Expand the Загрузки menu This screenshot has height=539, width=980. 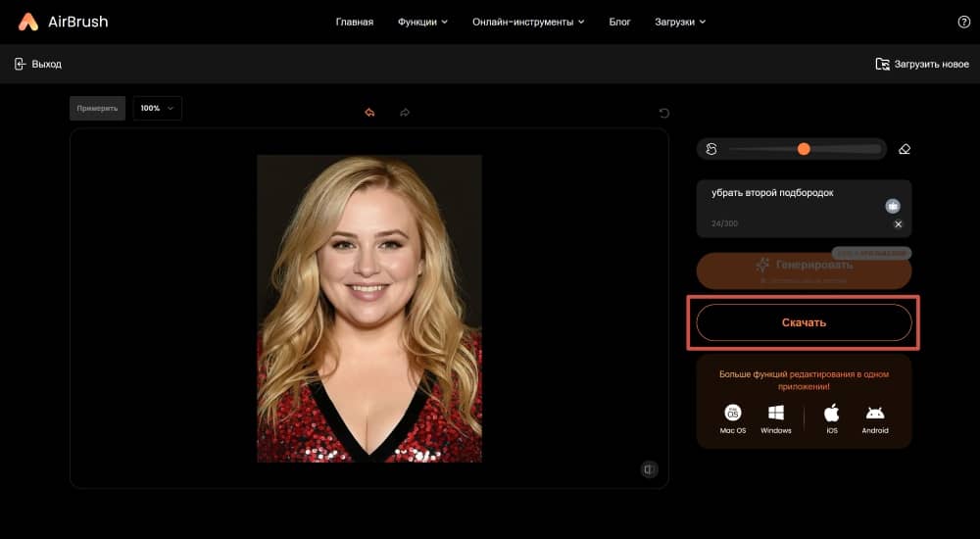pyautogui.click(x=680, y=22)
